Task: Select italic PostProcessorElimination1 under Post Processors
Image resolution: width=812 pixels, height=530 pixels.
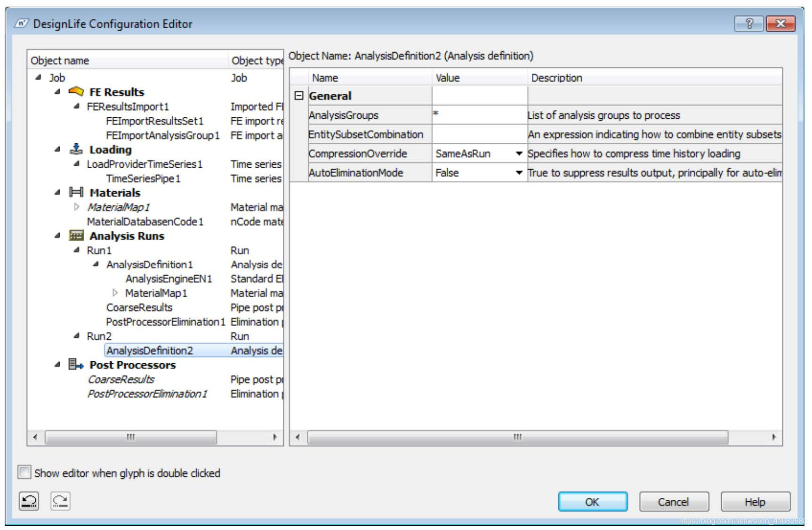Action: pyautogui.click(x=147, y=394)
